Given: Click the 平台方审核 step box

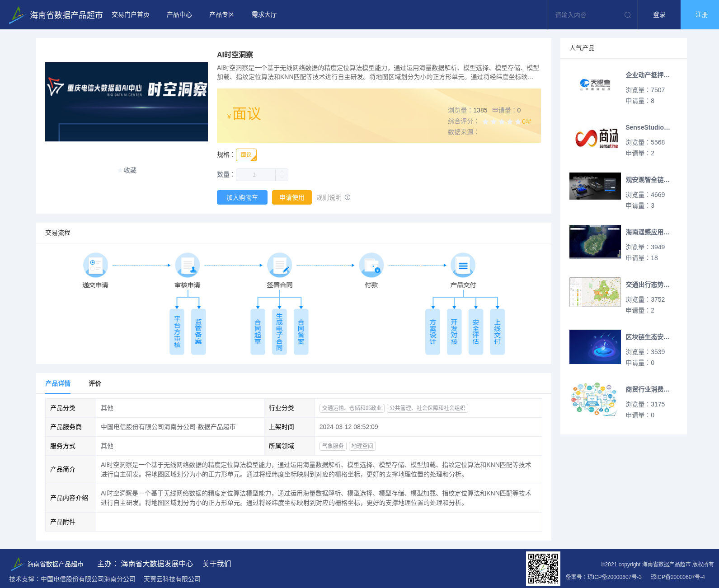Looking at the screenshot, I should coord(177,332).
